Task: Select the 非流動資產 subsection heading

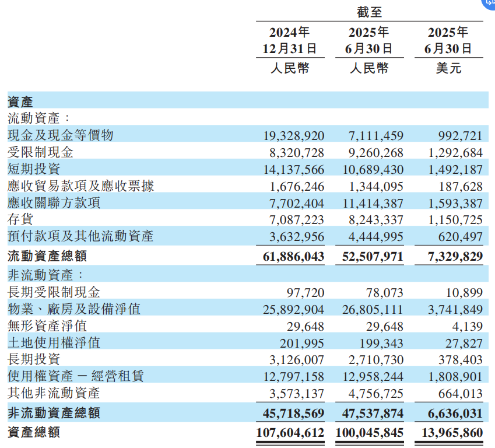Action: click(45, 275)
